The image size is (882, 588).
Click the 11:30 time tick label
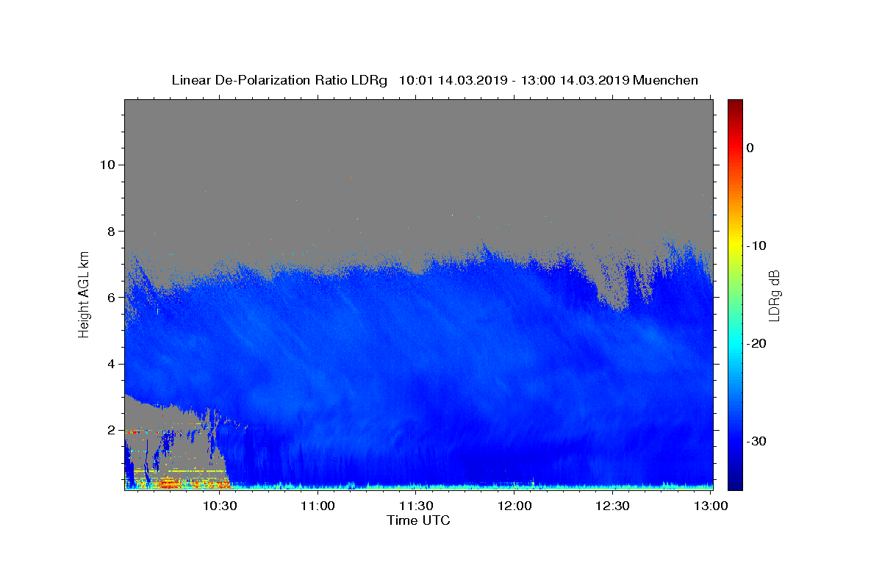(x=416, y=506)
